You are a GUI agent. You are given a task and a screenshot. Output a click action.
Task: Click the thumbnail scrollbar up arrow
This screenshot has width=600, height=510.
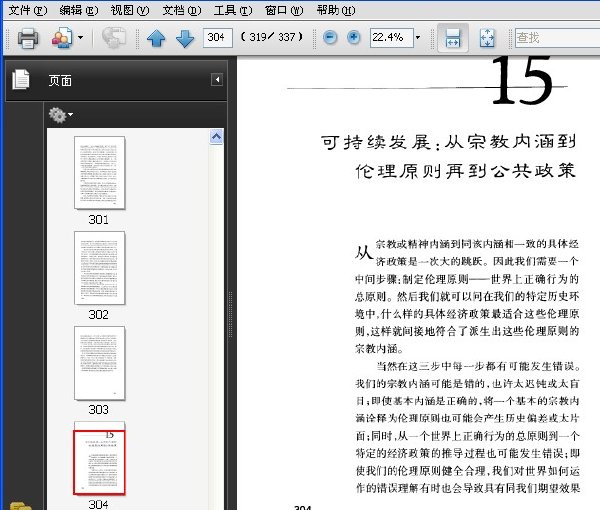(x=216, y=137)
